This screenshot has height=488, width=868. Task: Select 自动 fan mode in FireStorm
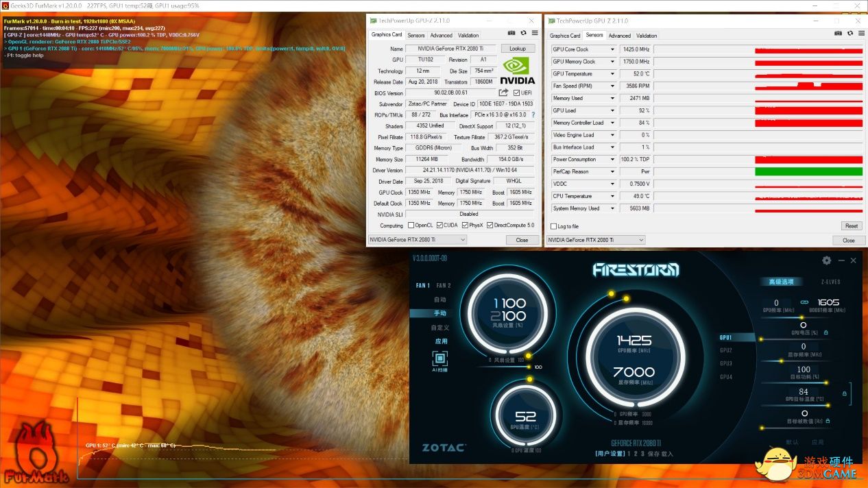click(439, 300)
